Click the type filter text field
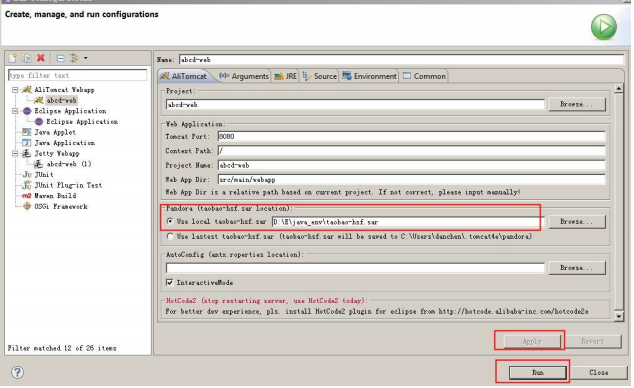Viewport: 634px width, 388px height. 77,75
